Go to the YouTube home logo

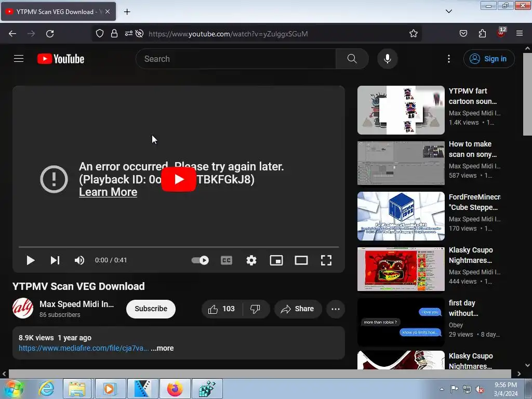[61, 59]
